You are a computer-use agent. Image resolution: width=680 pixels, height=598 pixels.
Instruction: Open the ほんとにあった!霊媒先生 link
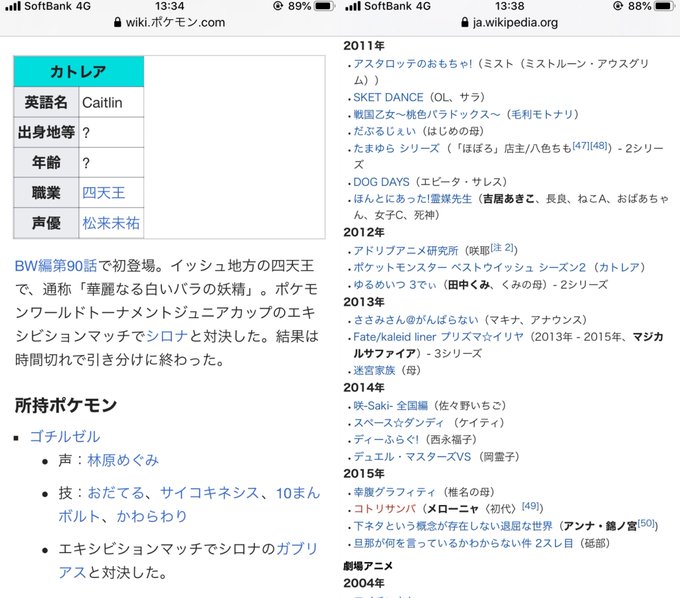click(412, 199)
